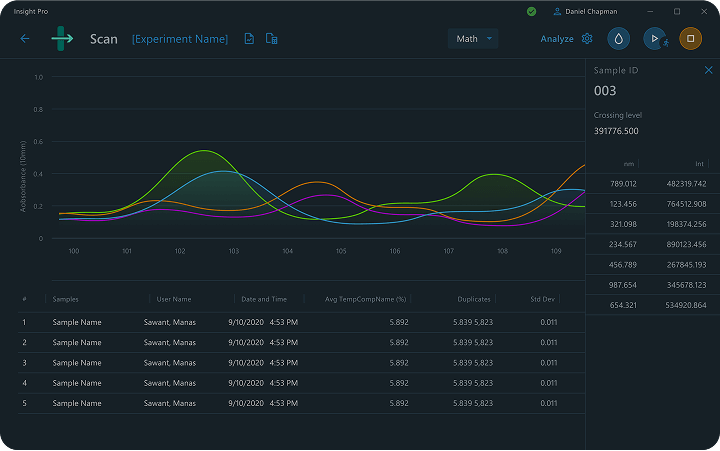Open the Analyze settings gear
Viewport: 720px width, 451px height.
coord(587,39)
